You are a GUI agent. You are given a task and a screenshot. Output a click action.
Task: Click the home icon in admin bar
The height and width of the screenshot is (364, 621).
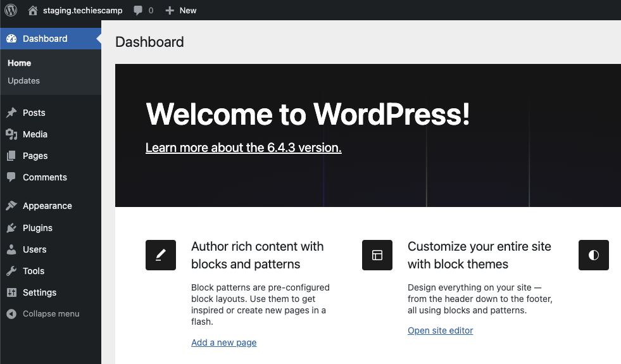[x=33, y=10]
